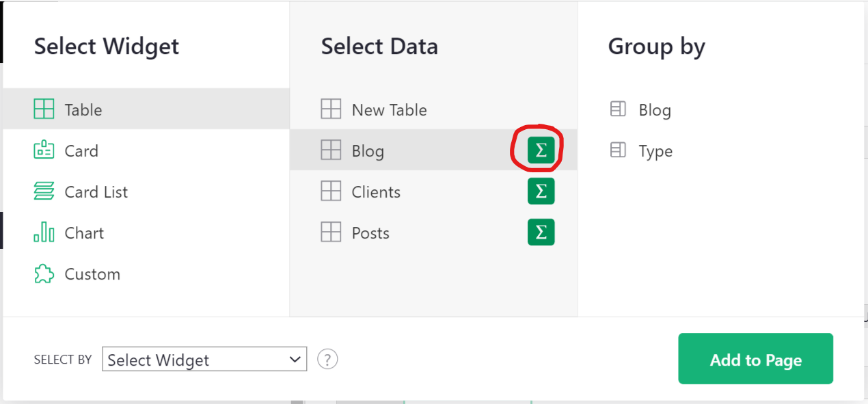The image size is (868, 404).
Task: Click the Clients summary sigma icon
Action: pos(541,191)
